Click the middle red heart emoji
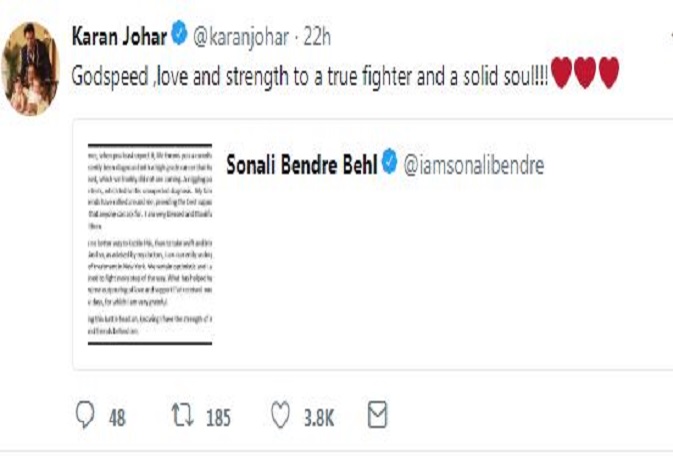The image size is (673, 460). point(585,73)
